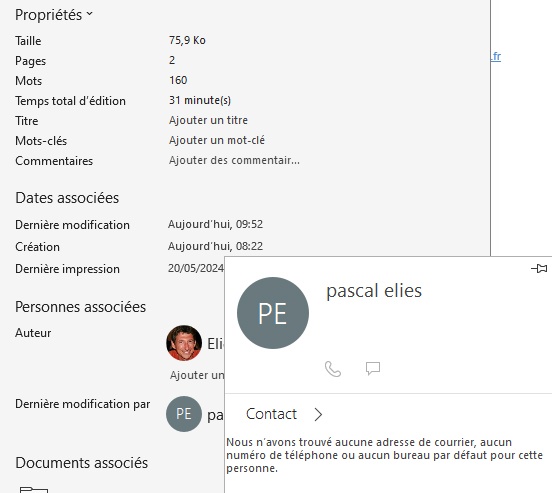The image size is (552, 493).
Task: Click the large PE avatar in contact card
Action: (x=273, y=313)
